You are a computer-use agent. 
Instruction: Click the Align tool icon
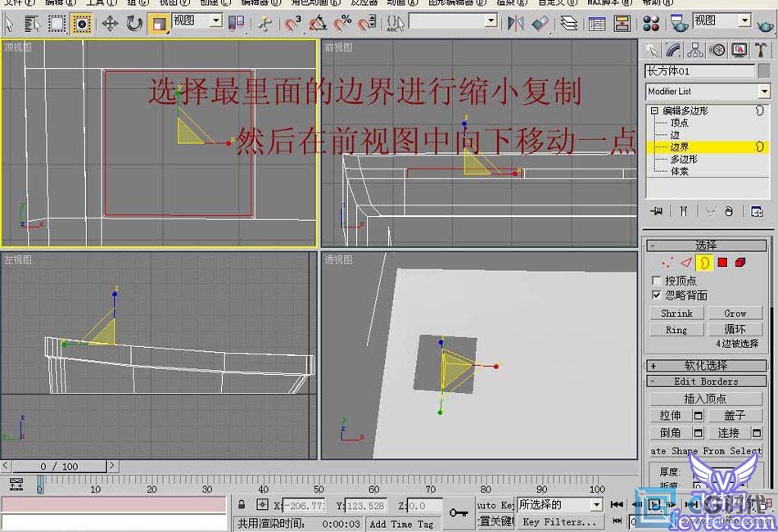[540, 23]
